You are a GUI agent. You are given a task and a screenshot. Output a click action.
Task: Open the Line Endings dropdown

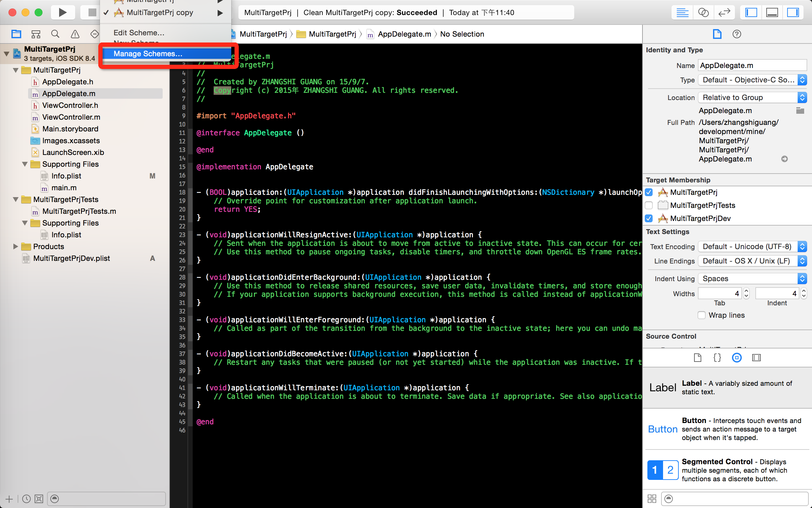[752, 261]
